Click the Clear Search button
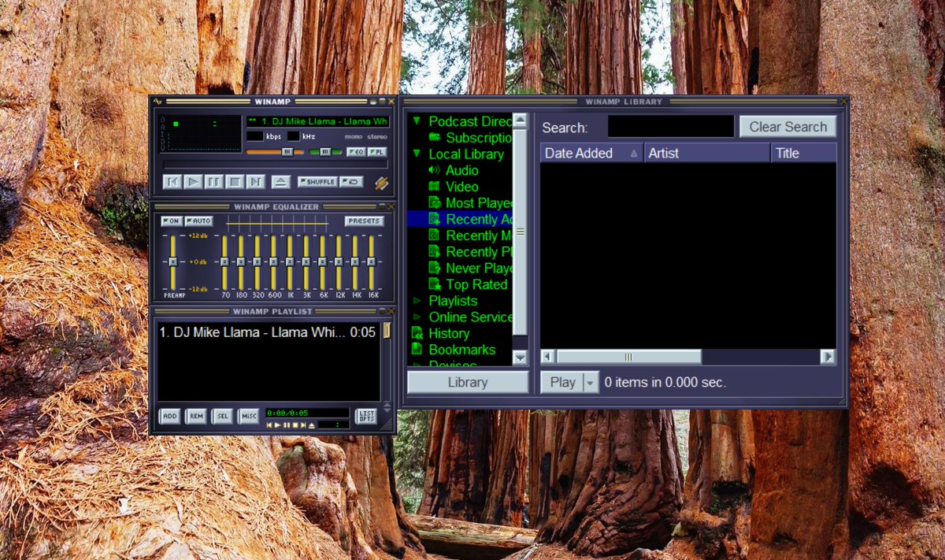 (x=787, y=127)
